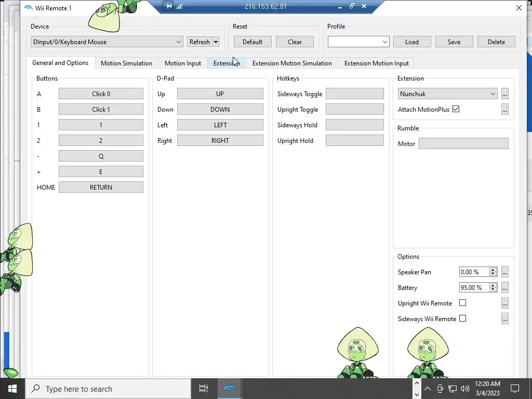The height and width of the screenshot is (399, 532).
Task: Open the Device dropdown list
Action: 107,42
